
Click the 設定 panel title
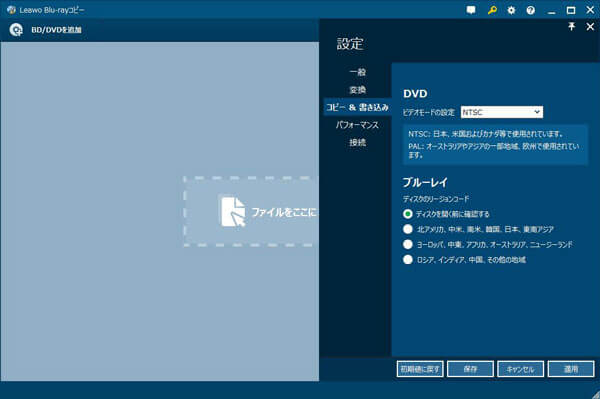(x=349, y=44)
